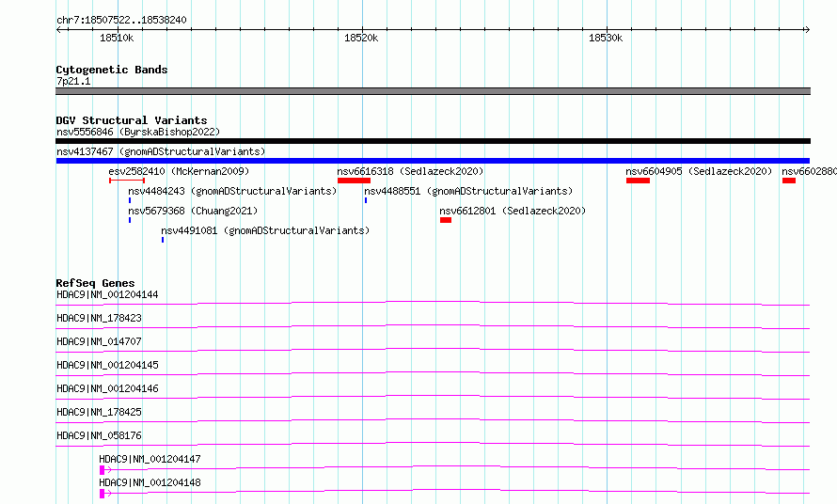Select HDAC9|NM_014707 transcript label
The image size is (837, 504).
tap(100, 341)
